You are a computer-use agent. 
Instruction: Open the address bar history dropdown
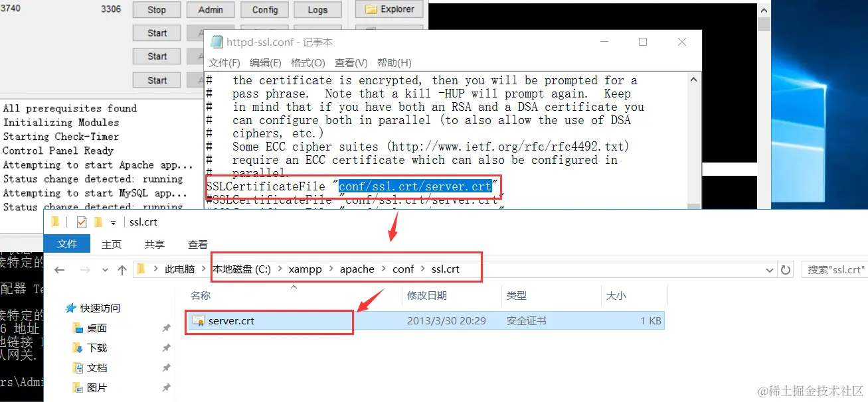(769, 270)
